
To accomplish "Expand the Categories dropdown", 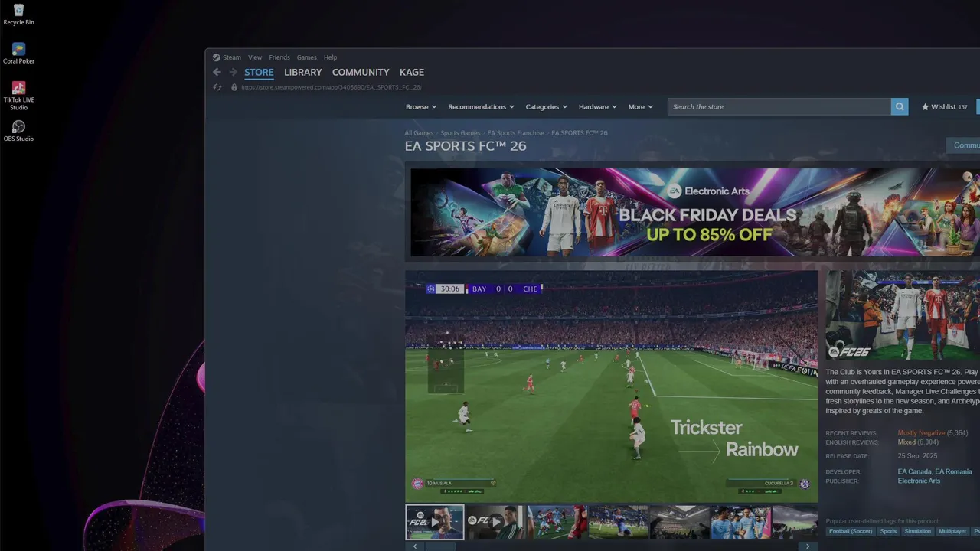I will click(546, 107).
